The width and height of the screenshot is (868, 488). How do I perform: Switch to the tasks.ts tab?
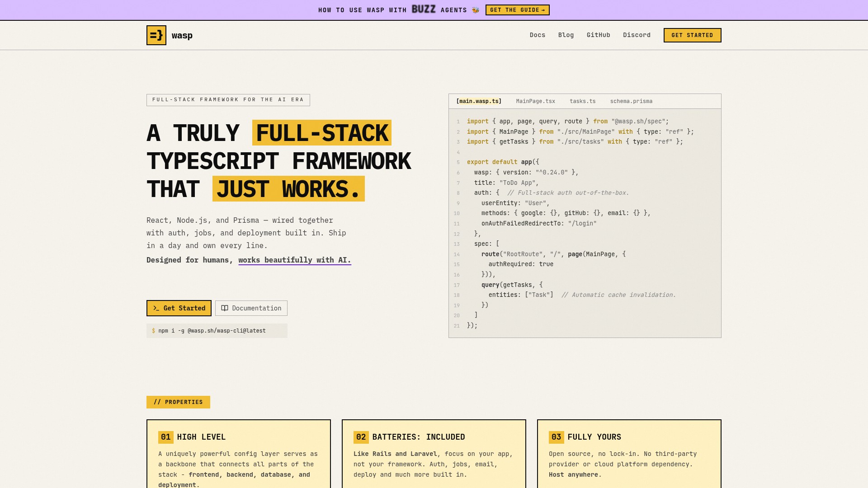(583, 101)
